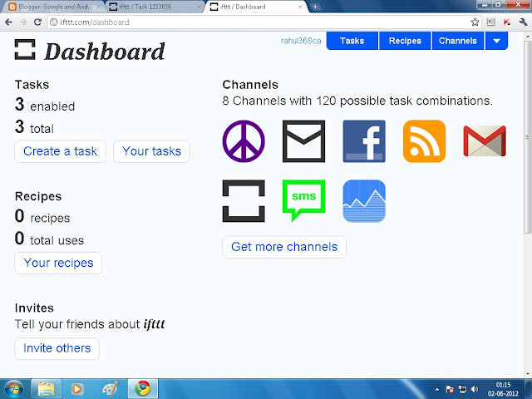Open the Tasks navigation tab

(x=352, y=41)
